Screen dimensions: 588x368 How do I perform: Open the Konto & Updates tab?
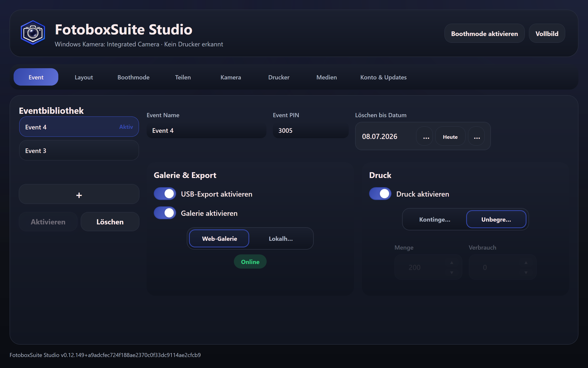point(383,77)
